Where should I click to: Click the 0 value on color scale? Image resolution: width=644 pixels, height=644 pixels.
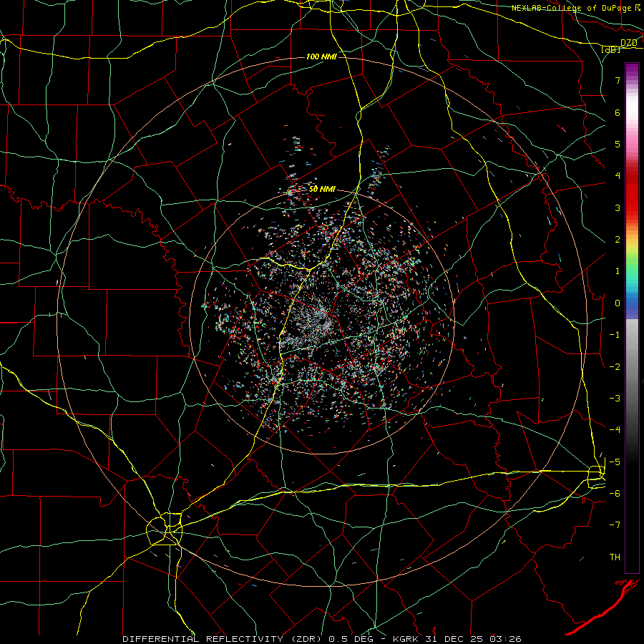click(618, 303)
